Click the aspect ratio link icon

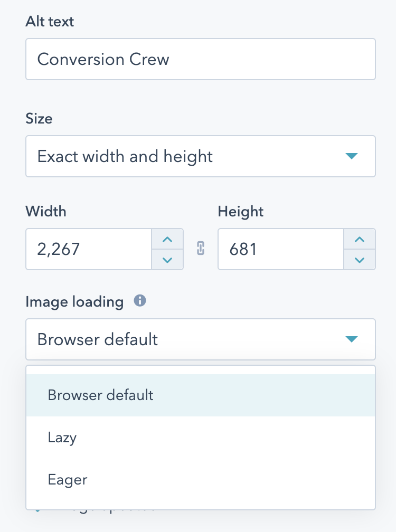pos(201,249)
